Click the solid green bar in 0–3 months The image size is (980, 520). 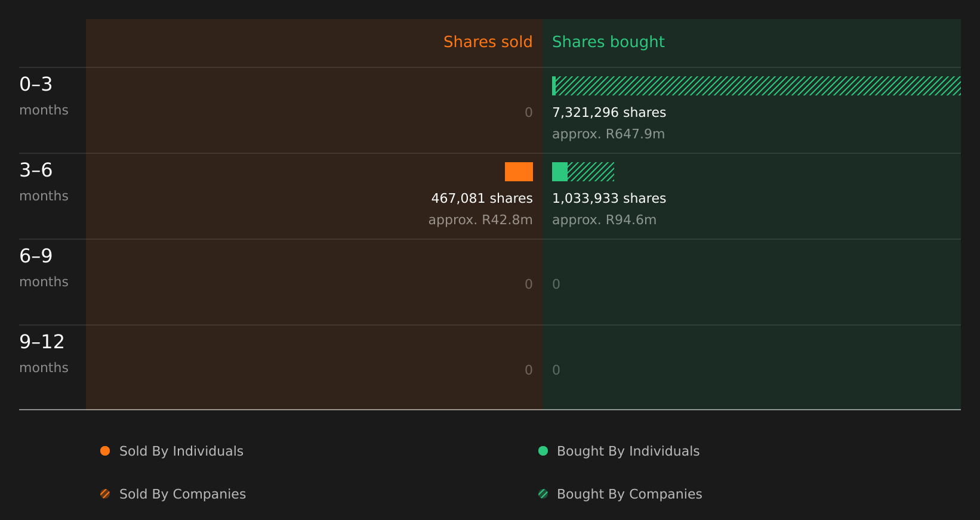pos(554,86)
